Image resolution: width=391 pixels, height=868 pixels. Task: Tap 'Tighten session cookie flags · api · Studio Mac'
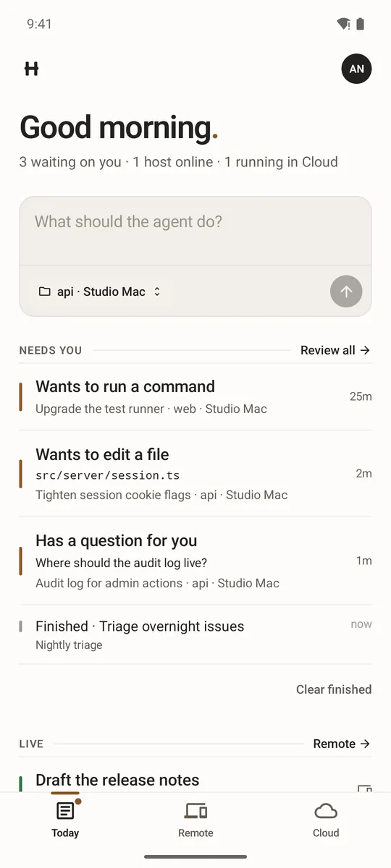coord(161,495)
